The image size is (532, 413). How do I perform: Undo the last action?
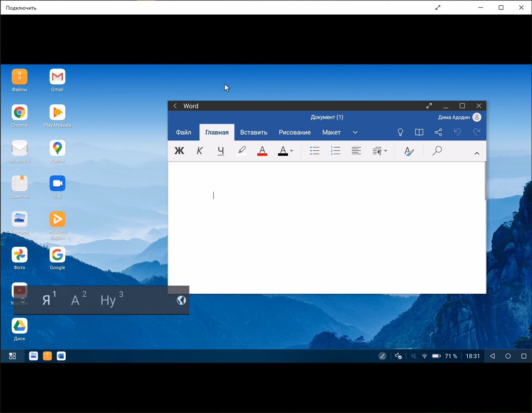point(457,132)
